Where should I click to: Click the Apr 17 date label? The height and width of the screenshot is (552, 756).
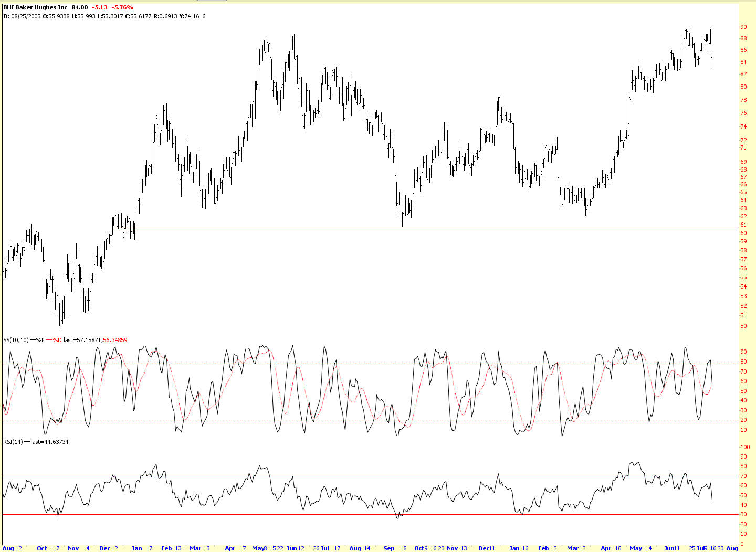(235, 548)
